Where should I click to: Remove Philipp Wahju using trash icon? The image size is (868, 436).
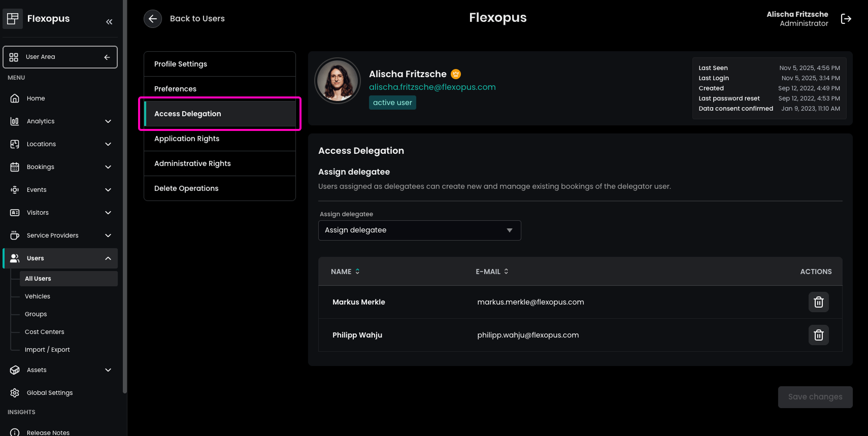coord(818,335)
